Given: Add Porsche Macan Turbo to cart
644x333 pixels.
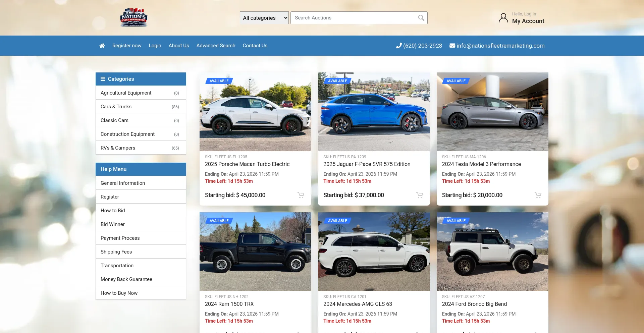Looking at the screenshot, I should coord(301,195).
